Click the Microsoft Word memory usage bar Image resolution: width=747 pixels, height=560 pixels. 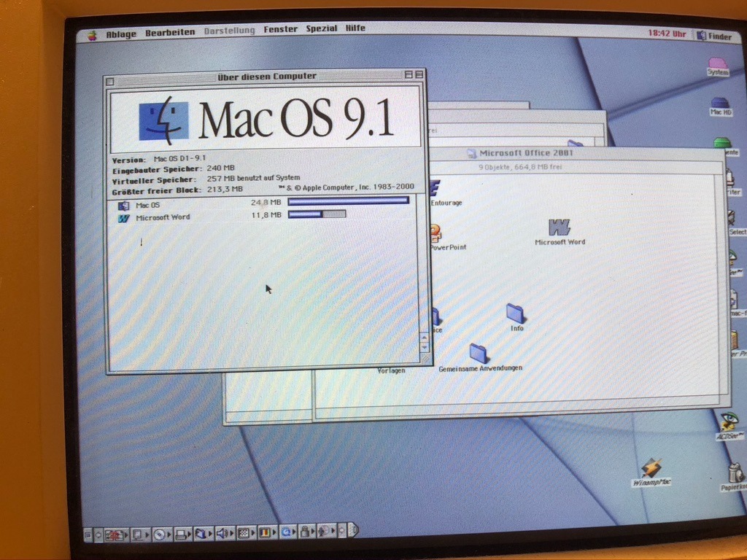pyautogui.click(x=317, y=214)
